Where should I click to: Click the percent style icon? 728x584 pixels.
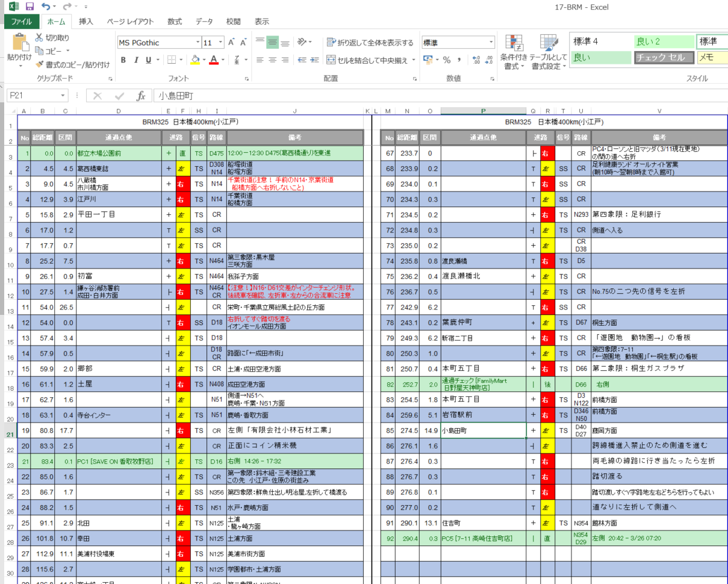pyautogui.click(x=447, y=60)
